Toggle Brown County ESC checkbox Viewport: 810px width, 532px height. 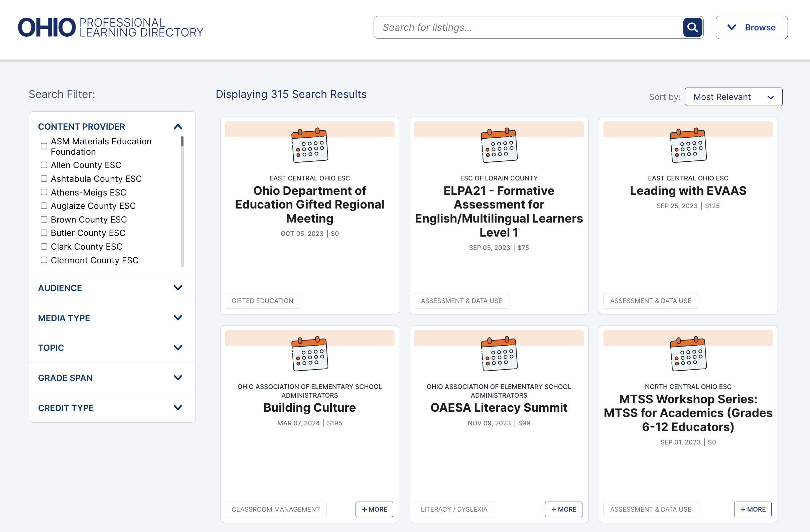pyautogui.click(x=44, y=220)
